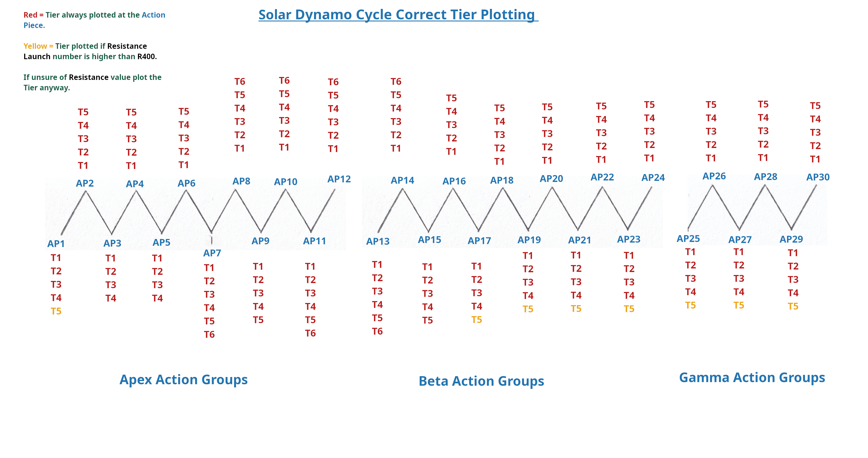
Task: Click the T6 tier above AP12
Action: tap(333, 82)
